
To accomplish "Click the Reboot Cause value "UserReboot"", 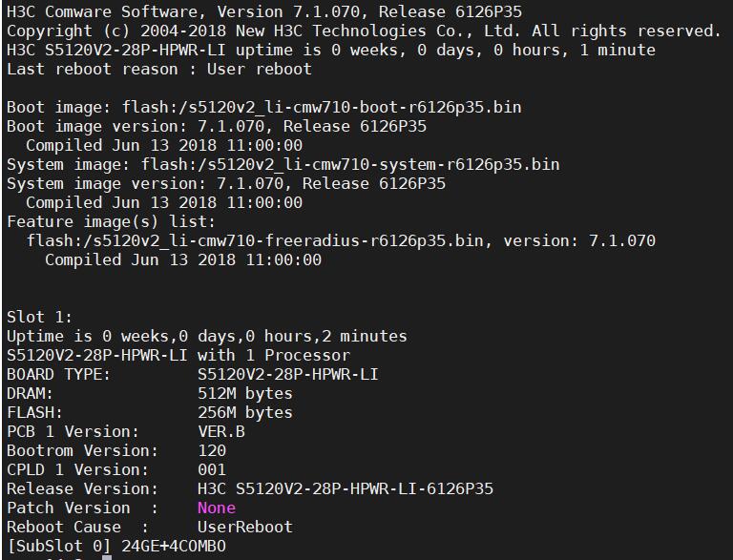I will point(244,527).
